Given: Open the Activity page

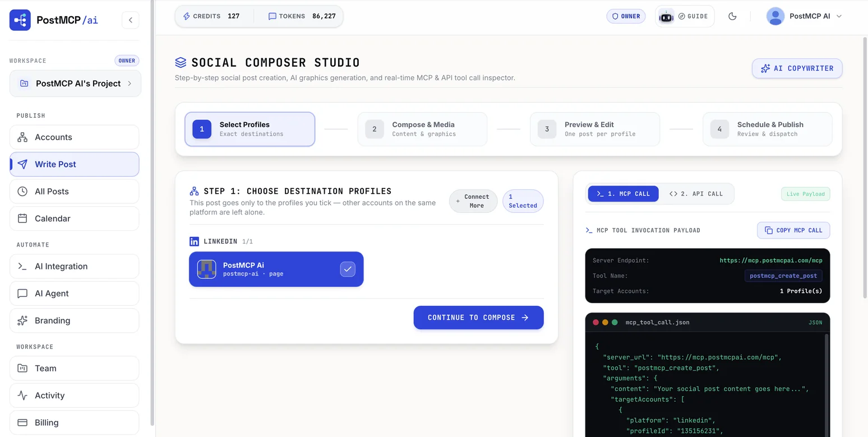Looking at the screenshot, I should [74, 396].
